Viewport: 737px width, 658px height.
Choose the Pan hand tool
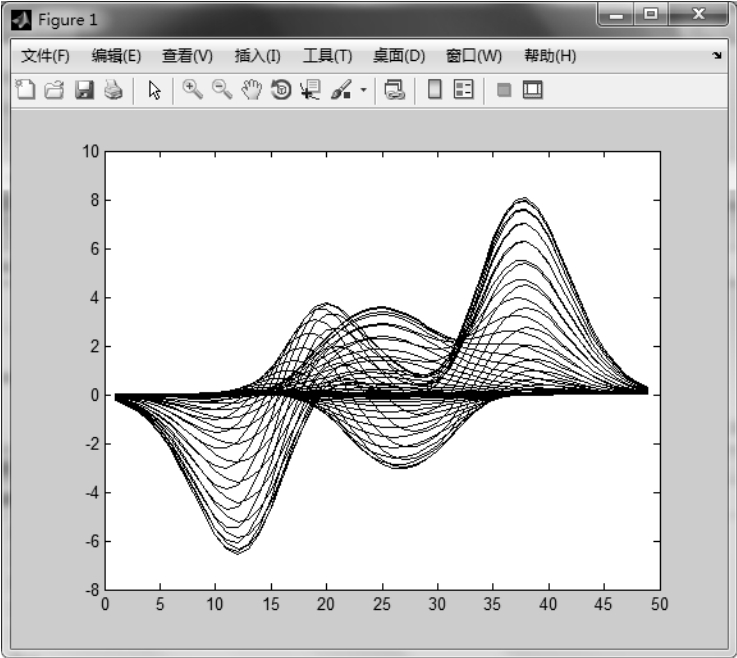pyautogui.click(x=251, y=89)
